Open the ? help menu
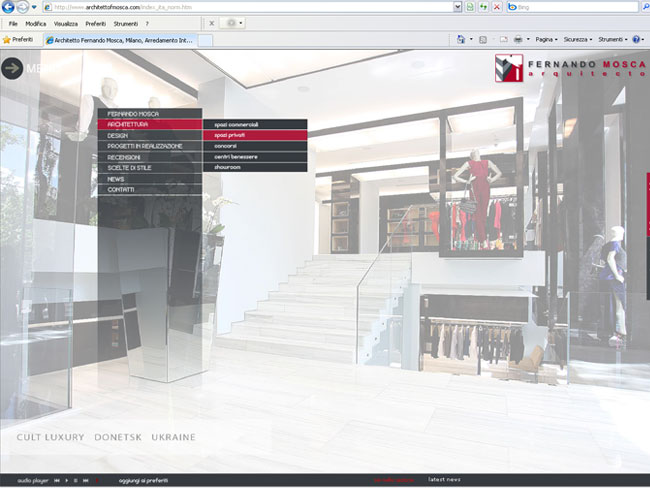The width and height of the screenshot is (650, 488). 147,24
